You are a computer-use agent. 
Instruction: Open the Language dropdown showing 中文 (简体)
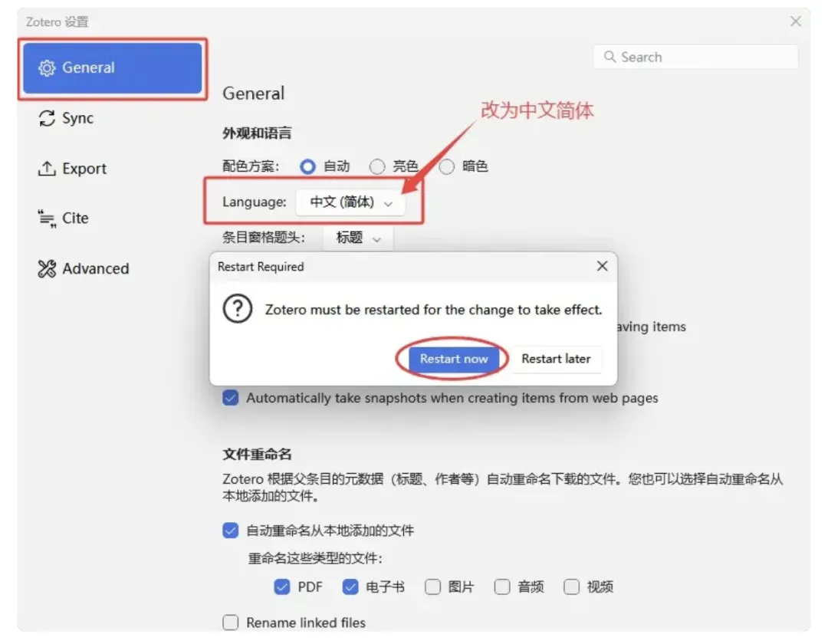pyautogui.click(x=350, y=202)
